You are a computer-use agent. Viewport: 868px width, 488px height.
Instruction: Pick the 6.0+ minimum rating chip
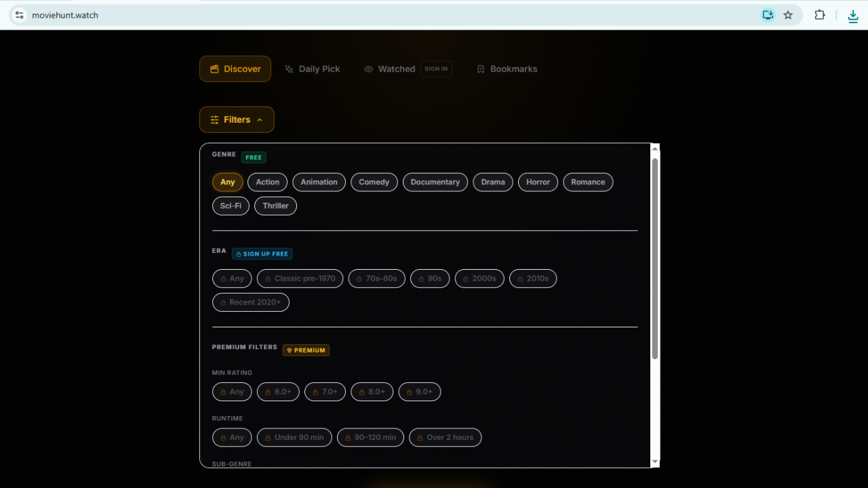pyautogui.click(x=278, y=392)
